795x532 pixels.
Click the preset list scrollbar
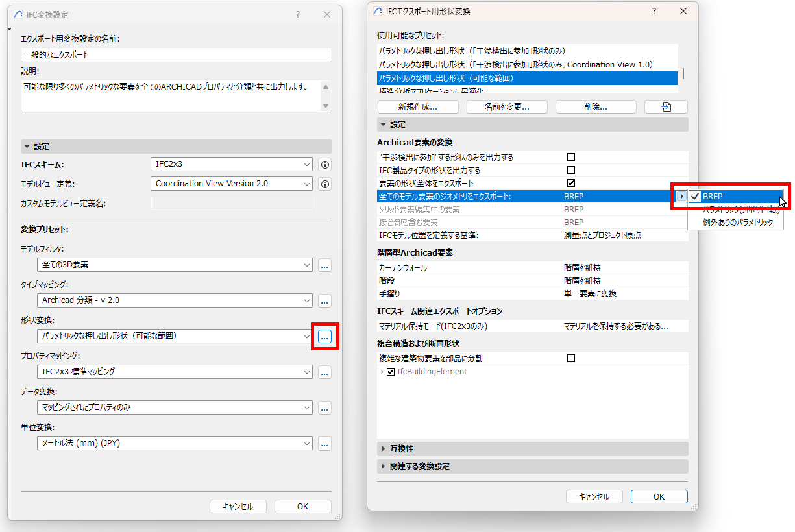tap(683, 73)
